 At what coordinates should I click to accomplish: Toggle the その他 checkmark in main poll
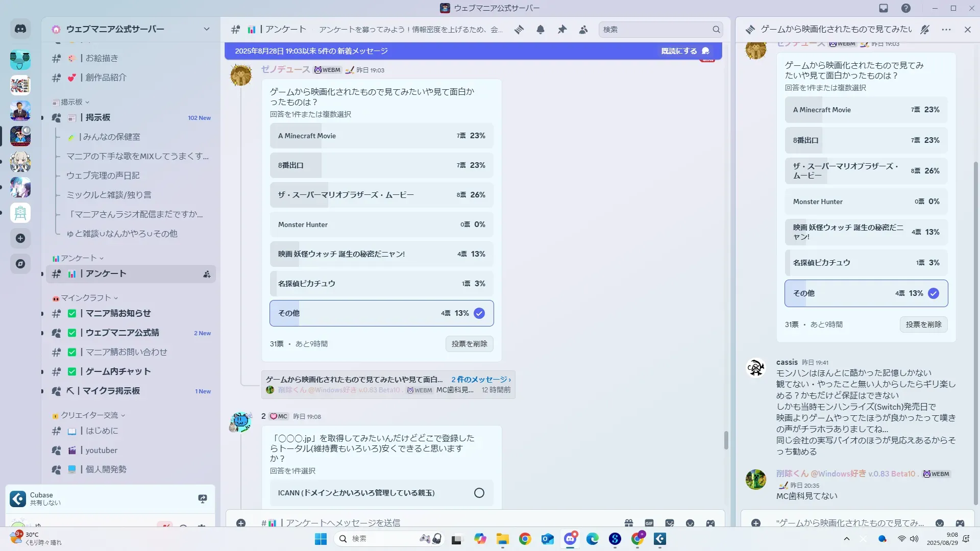(x=479, y=313)
